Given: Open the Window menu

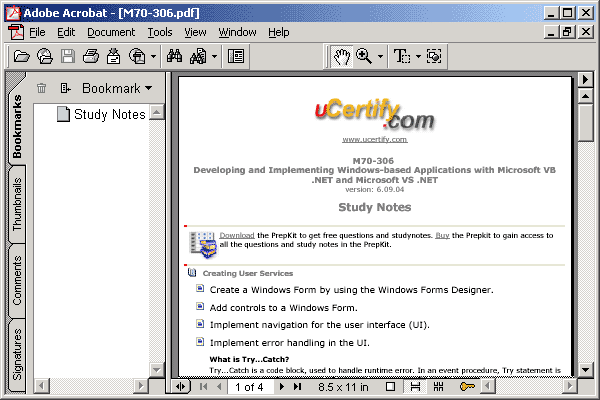Looking at the screenshot, I should [x=237, y=33].
